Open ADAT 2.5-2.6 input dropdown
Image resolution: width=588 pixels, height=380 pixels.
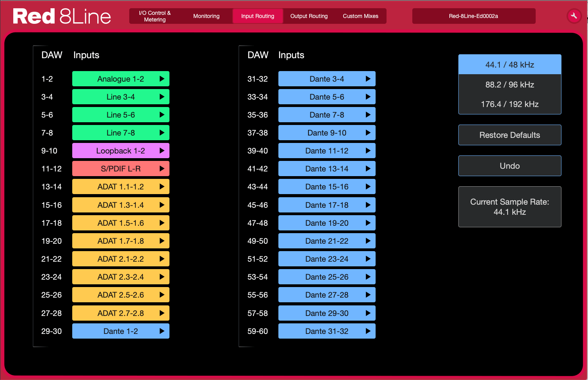[121, 295]
